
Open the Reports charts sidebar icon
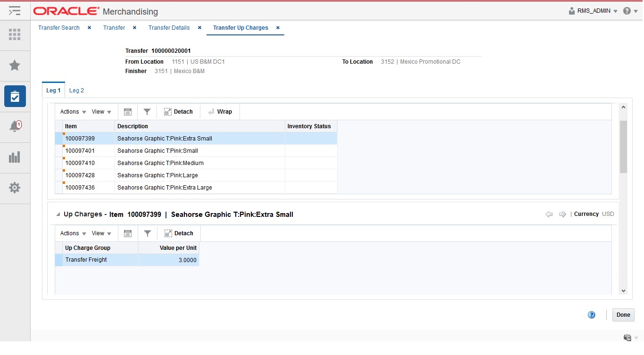tap(15, 157)
